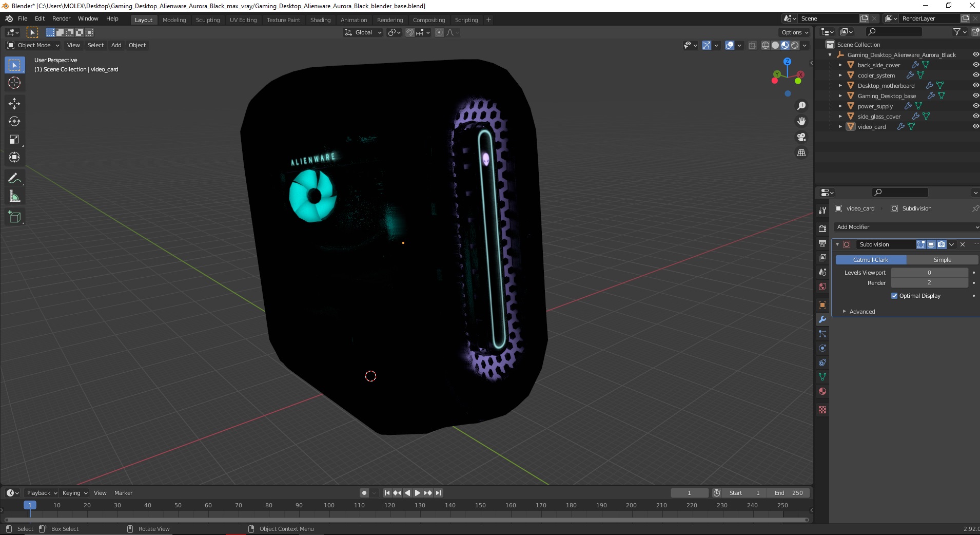980x535 pixels.
Task: Click the End frame 250 field
Action: (x=789, y=493)
